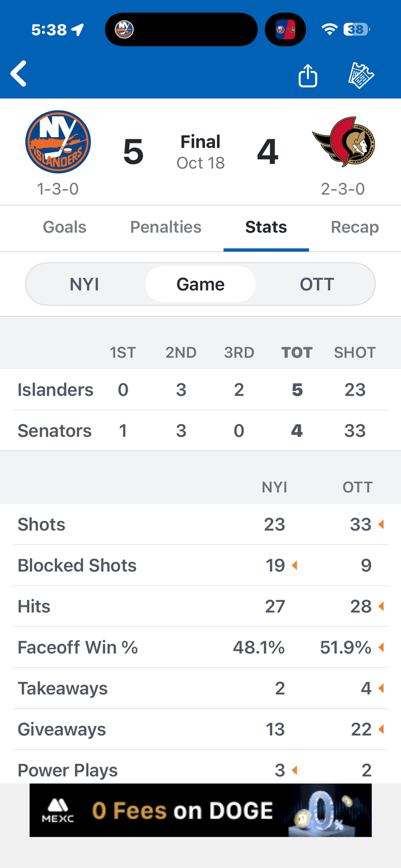
Task: Open the 0 Fees on DOGE ad
Action: pos(200,810)
